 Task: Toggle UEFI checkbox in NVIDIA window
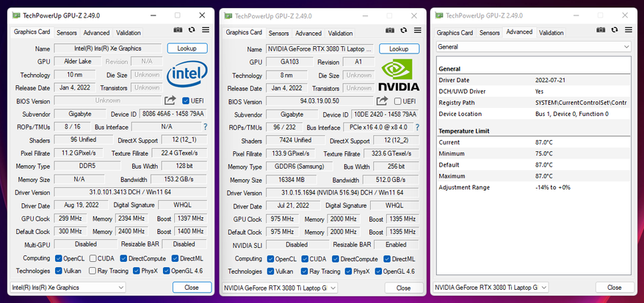coord(397,101)
